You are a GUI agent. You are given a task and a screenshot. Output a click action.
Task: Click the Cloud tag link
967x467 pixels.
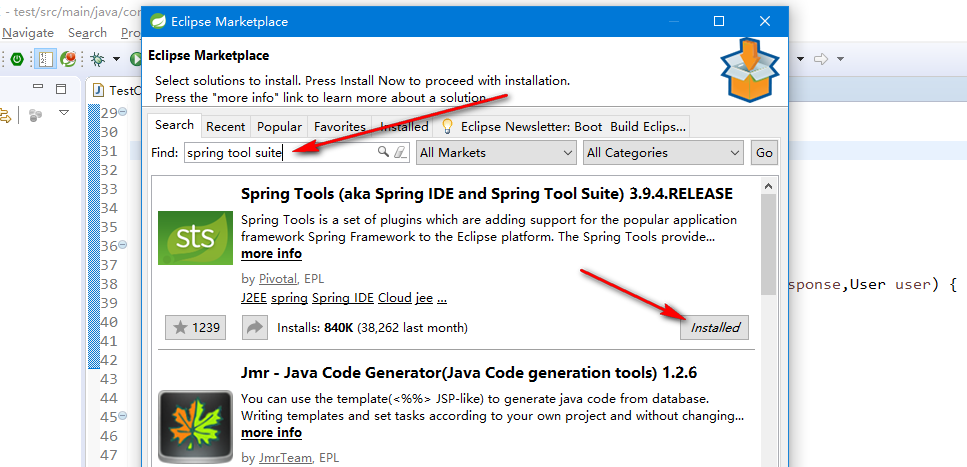pyautogui.click(x=395, y=297)
